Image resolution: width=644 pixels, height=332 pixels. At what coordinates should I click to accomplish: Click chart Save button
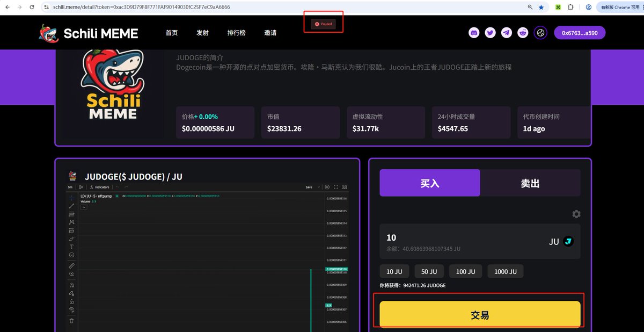tap(309, 187)
